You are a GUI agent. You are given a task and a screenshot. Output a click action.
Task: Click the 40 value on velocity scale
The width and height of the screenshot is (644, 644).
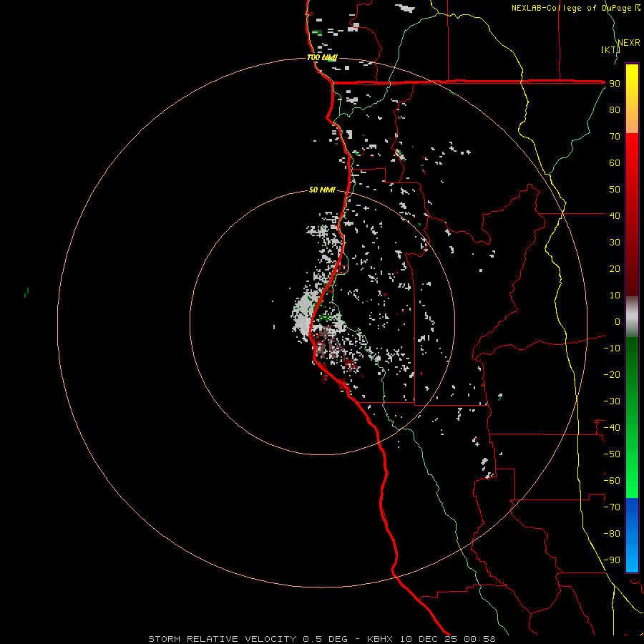615,215
